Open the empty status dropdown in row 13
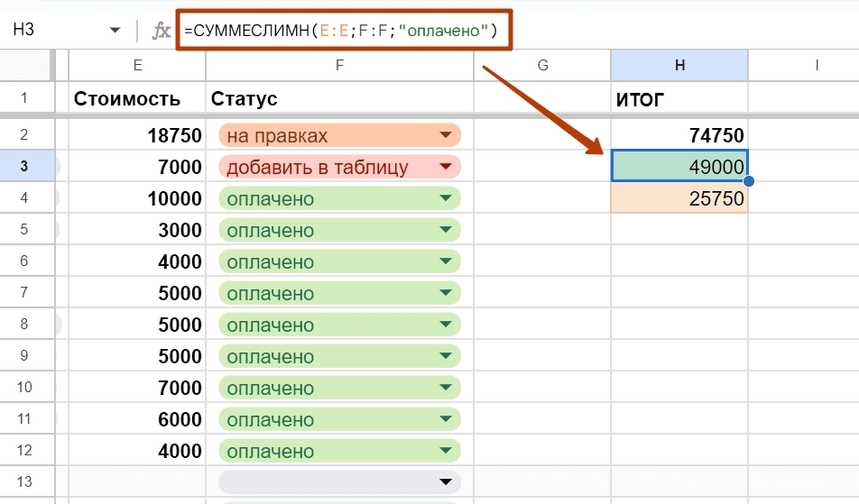859x504 pixels. click(x=446, y=482)
